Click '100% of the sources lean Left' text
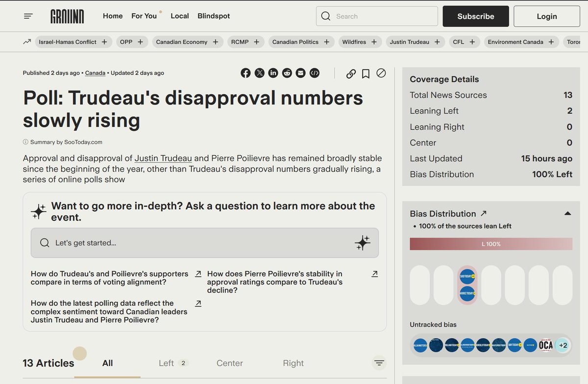Image resolution: width=588 pixels, height=384 pixels. pos(465,226)
